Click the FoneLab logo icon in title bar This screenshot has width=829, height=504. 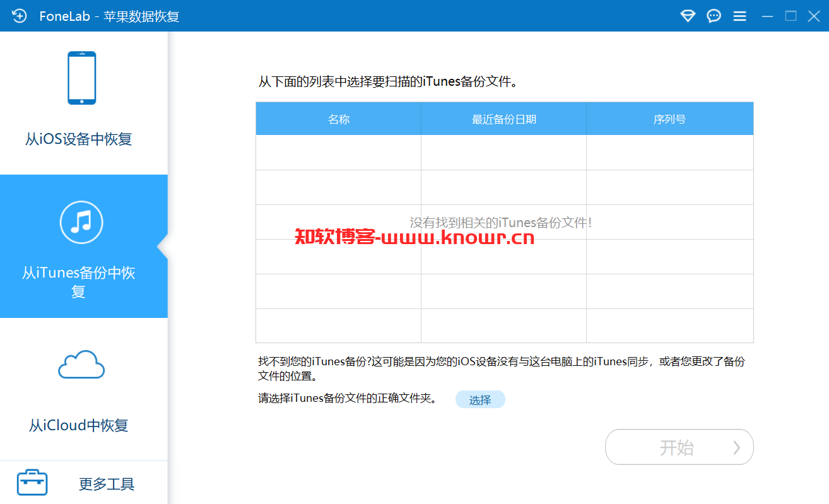[x=19, y=16]
